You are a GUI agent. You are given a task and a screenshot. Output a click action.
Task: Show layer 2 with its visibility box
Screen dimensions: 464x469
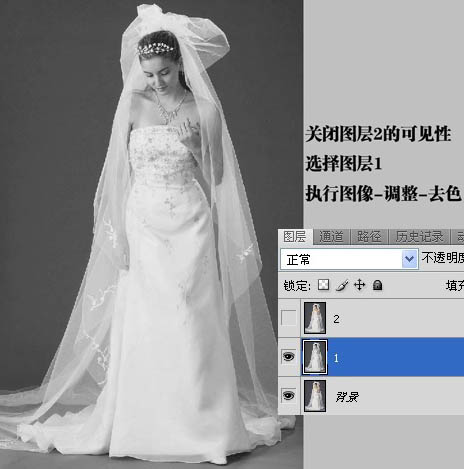tap(288, 318)
